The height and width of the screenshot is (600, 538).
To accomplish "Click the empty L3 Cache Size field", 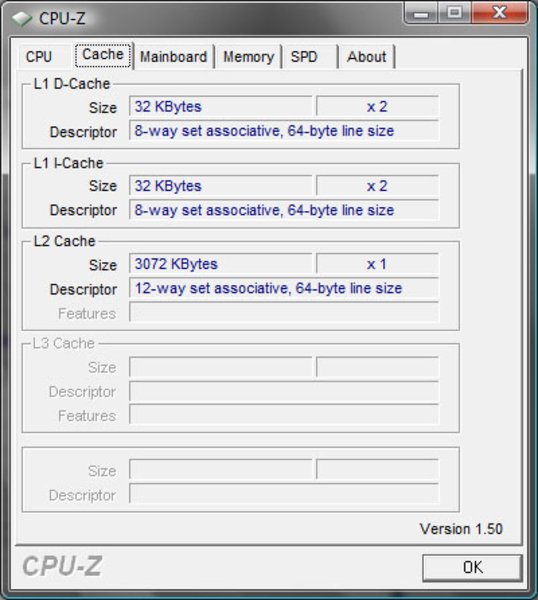I will [x=220, y=367].
